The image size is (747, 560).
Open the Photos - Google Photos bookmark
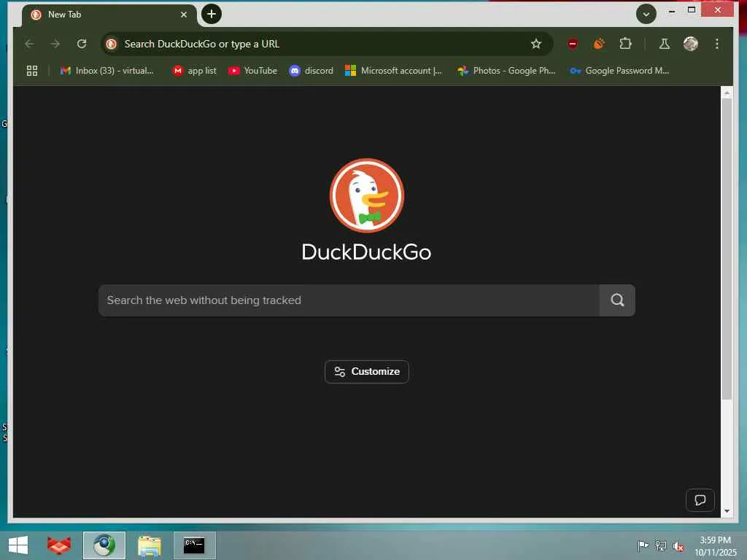506,71
